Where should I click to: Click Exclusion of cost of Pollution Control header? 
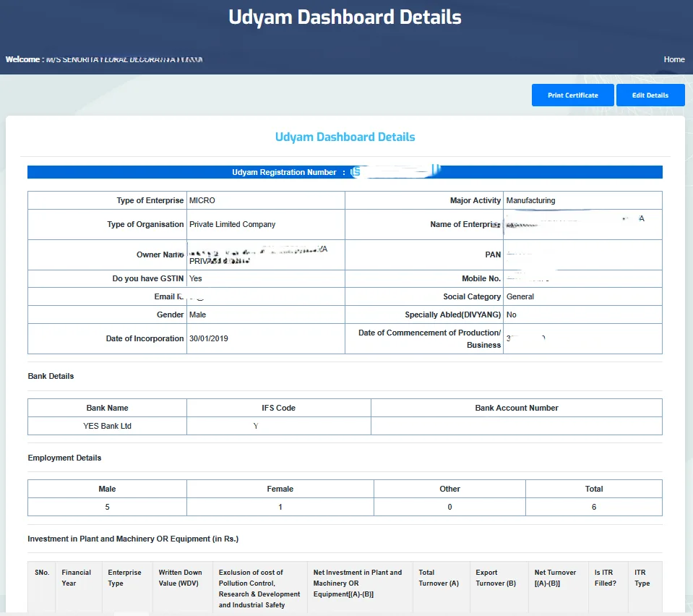coord(259,589)
